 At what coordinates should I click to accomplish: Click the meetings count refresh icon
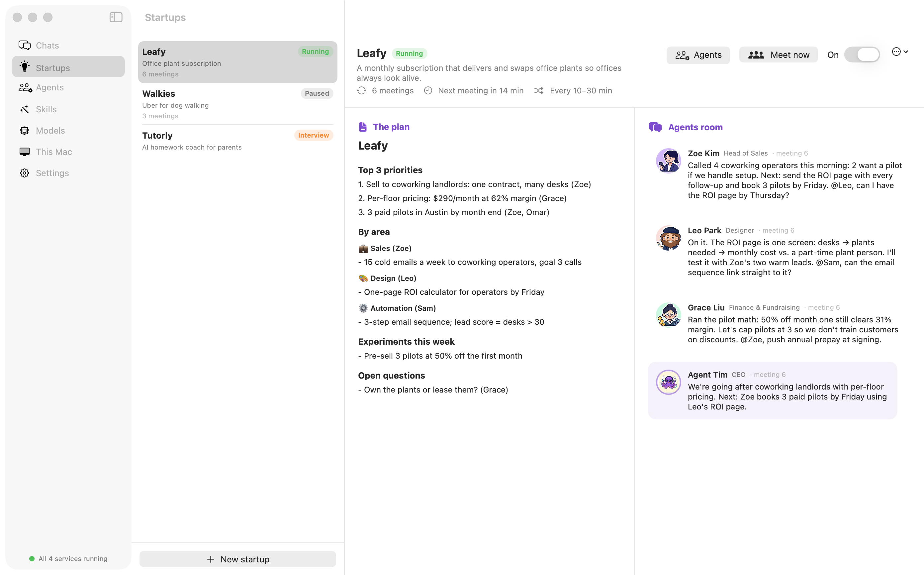361,90
